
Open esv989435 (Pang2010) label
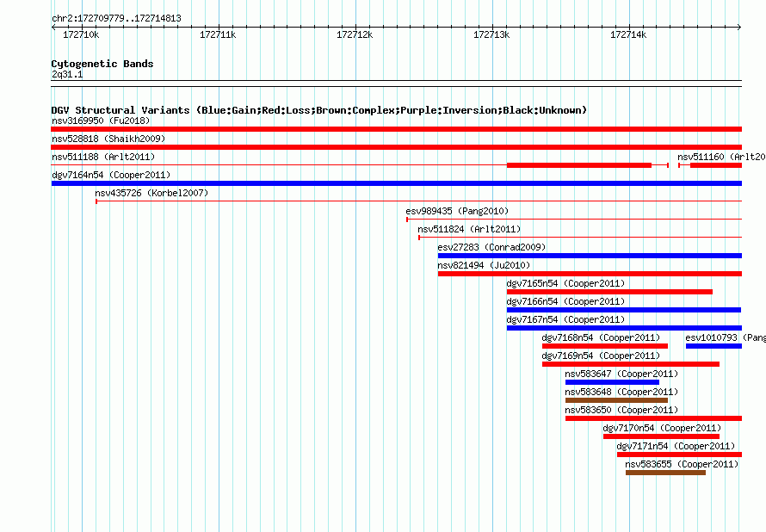click(x=457, y=211)
